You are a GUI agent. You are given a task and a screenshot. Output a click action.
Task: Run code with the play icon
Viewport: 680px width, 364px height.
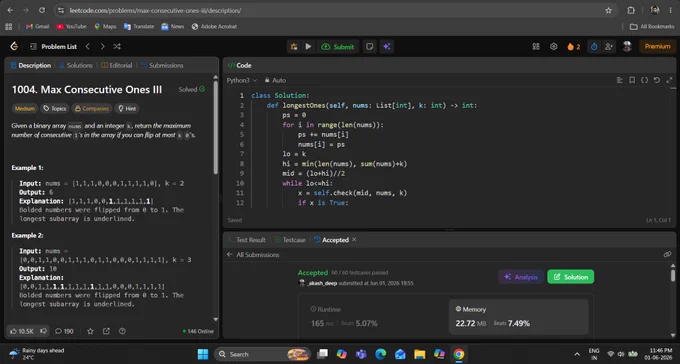coord(308,46)
